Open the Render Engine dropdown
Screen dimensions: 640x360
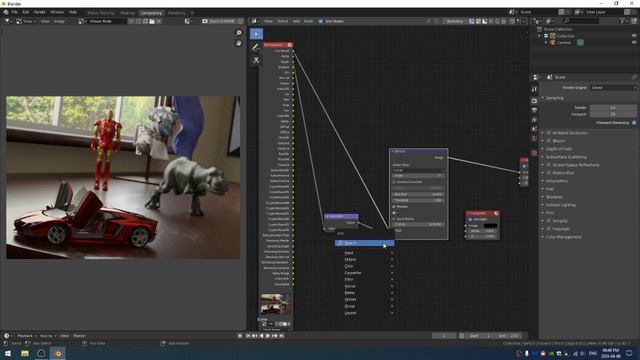(613, 87)
